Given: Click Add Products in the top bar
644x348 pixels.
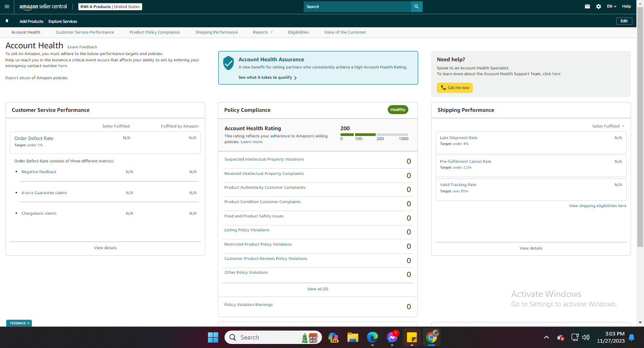Looking at the screenshot, I should click(31, 21).
